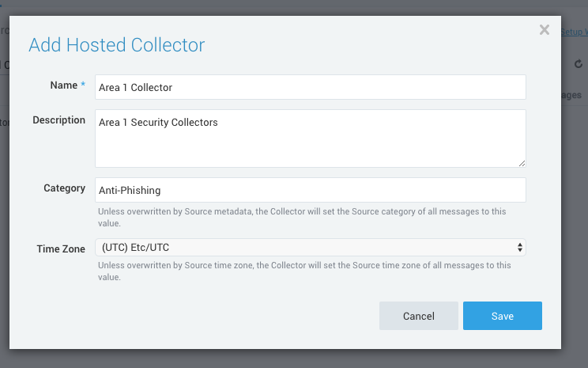
Task: Click the Category label
Action: tap(64, 188)
